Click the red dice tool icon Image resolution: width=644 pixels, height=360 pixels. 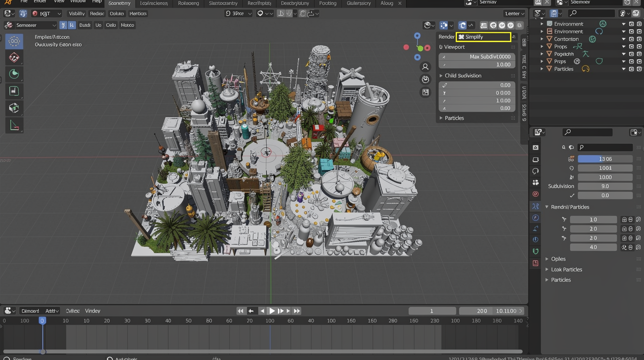coord(14,58)
